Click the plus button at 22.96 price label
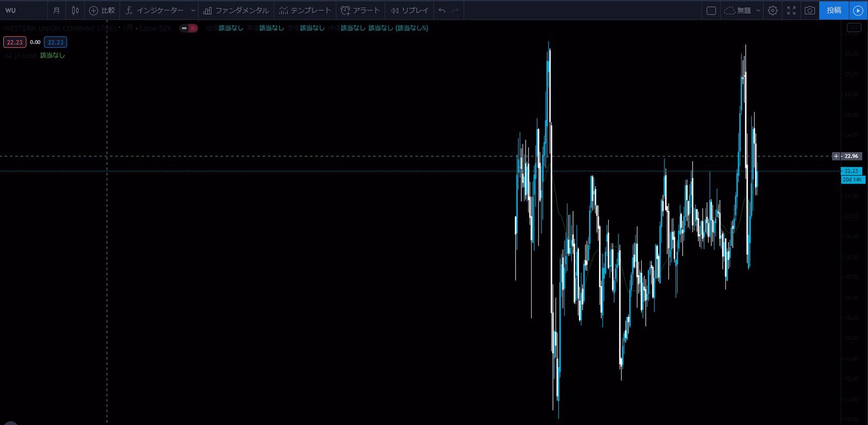Screen dimensions: 868x425 [836, 156]
